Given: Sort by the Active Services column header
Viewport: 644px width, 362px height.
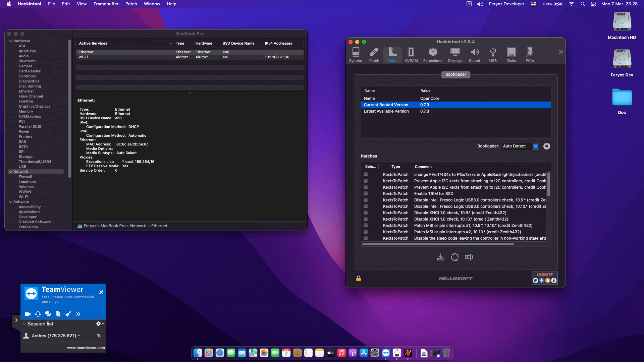Looking at the screenshot, I should (x=125, y=43).
